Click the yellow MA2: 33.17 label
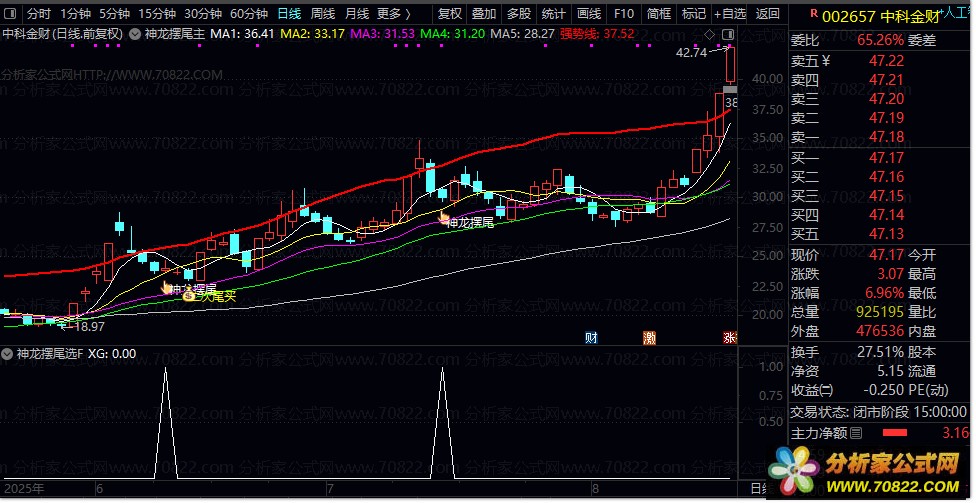 (312, 34)
